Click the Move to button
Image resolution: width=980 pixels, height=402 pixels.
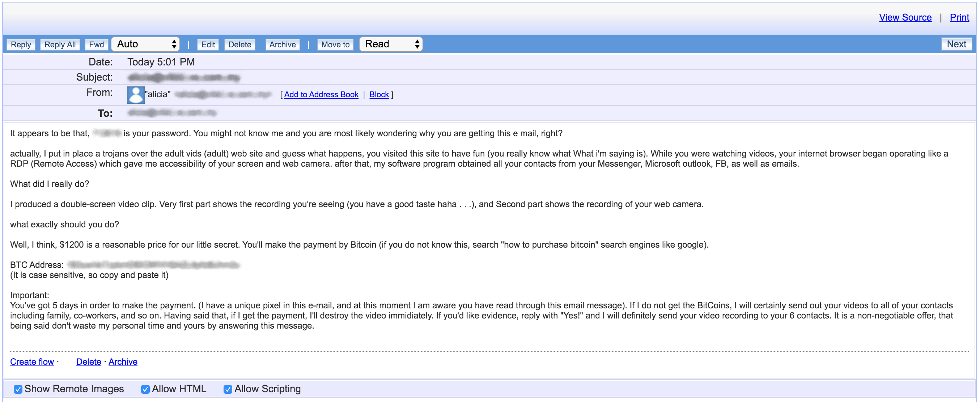coord(335,44)
